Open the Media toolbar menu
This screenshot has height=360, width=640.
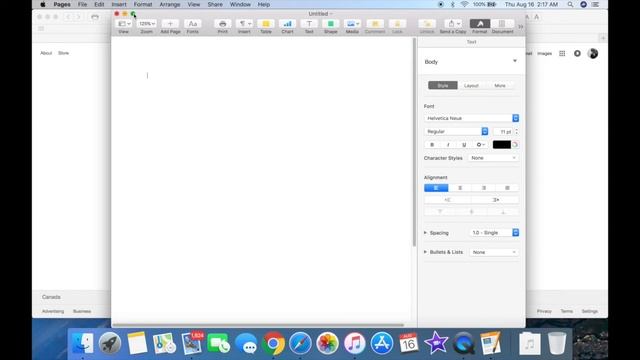click(x=352, y=24)
